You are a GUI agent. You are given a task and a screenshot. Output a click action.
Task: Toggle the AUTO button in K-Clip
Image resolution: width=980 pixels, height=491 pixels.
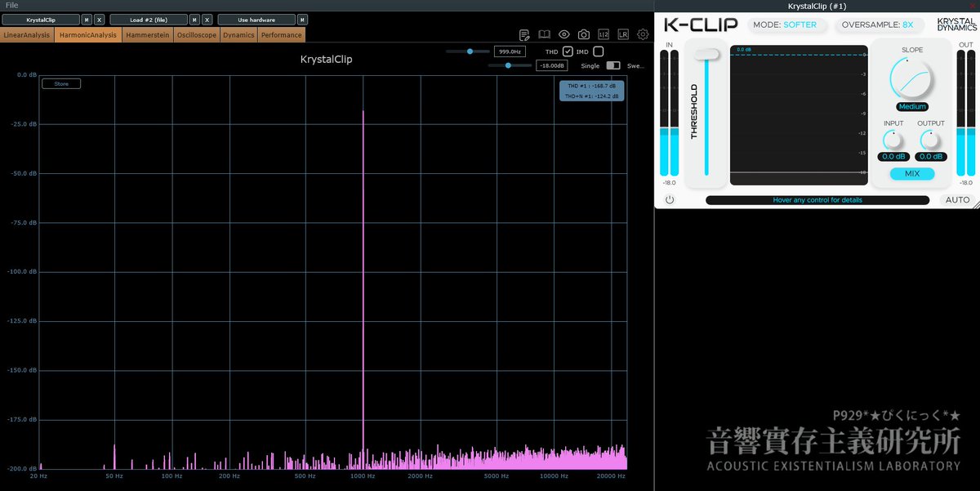point(957,199)
